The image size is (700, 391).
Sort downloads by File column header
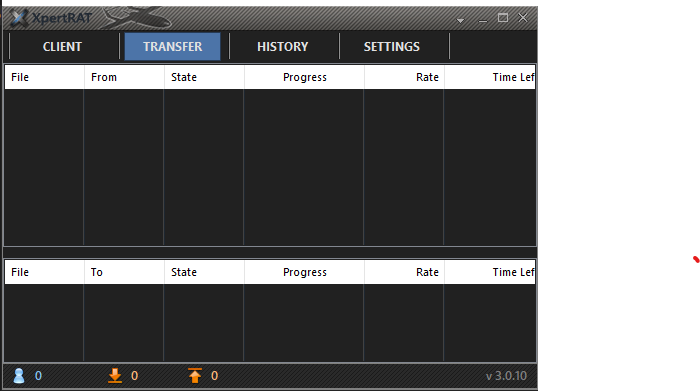coord(44,77)
